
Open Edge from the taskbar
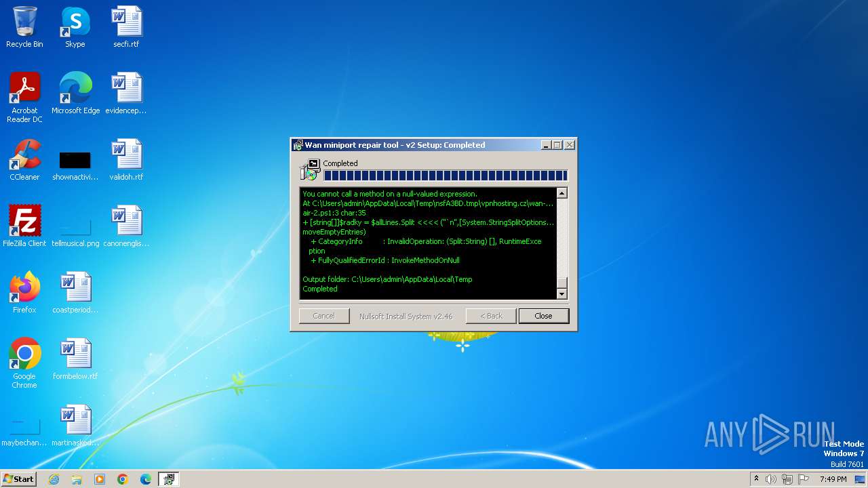(146, 479)
